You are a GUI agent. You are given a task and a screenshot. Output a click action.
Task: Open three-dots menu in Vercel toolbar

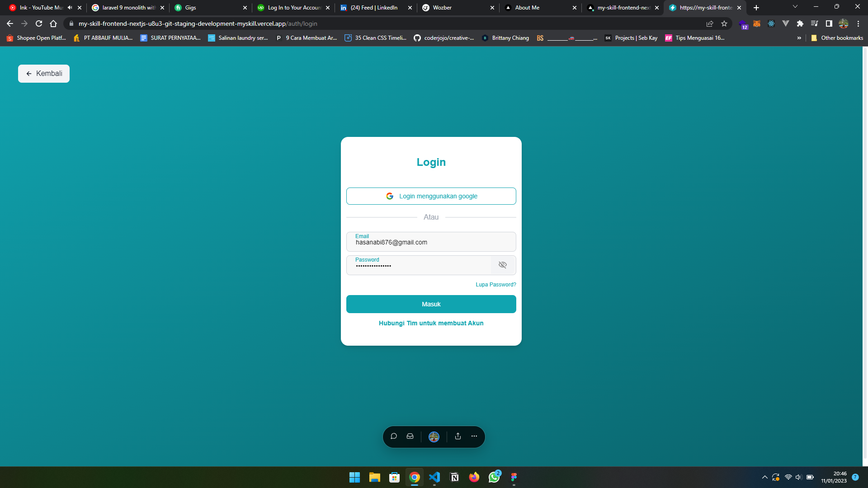pos(474,436)
